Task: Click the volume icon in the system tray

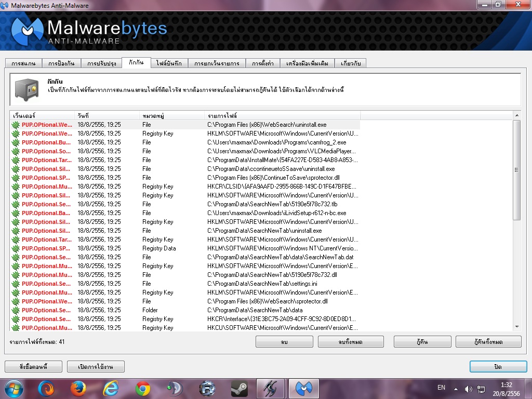Action: (468, 389)
